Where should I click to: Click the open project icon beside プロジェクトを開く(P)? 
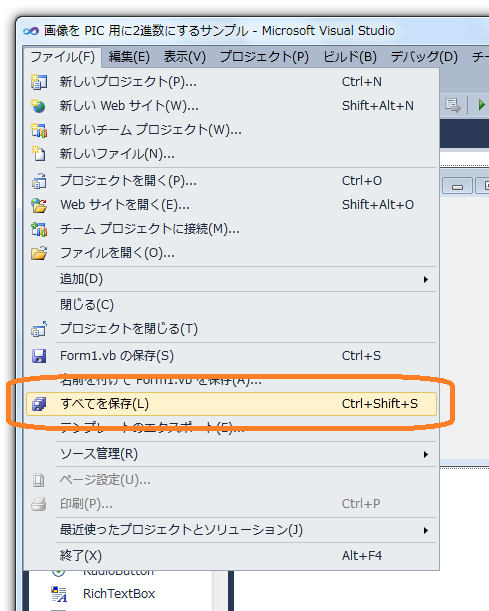tap(39, 181)
